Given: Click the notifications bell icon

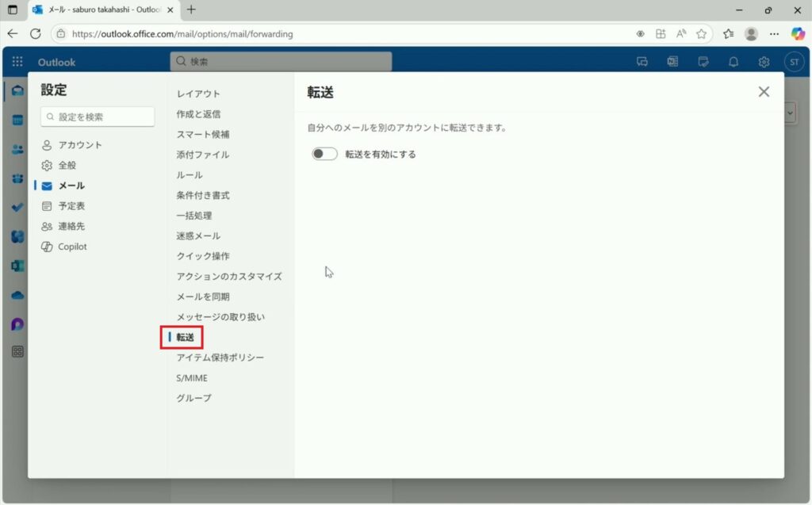Looking at the screenshot, I should [x=733, y=62].
